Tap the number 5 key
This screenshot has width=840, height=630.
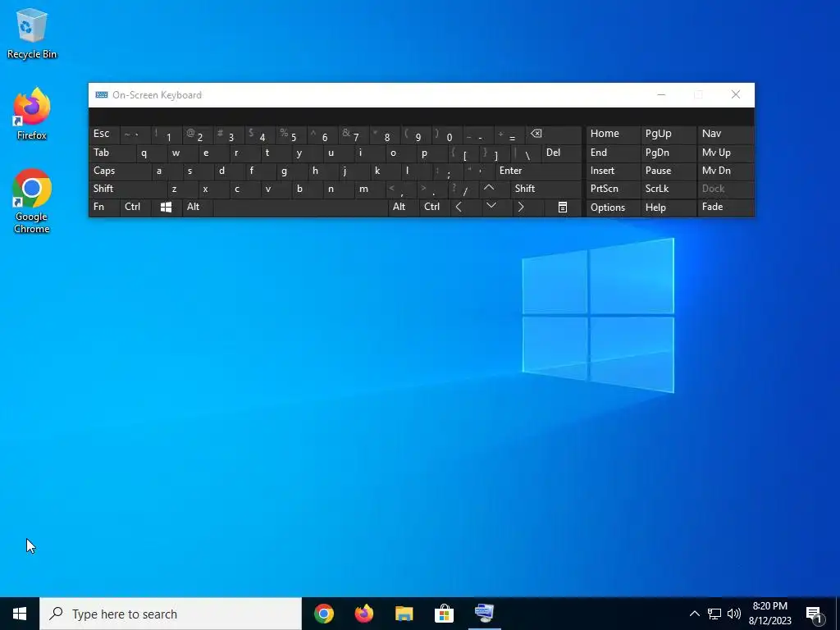pos(291,134)
